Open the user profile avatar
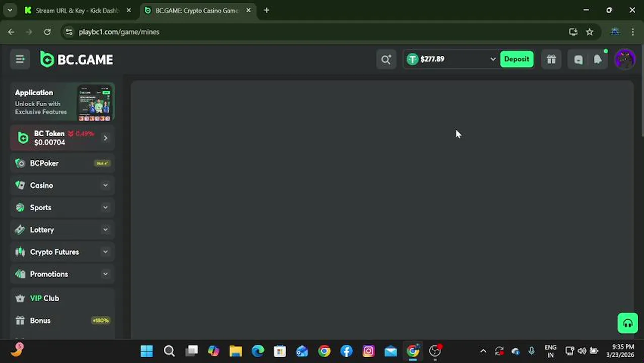 625,59
